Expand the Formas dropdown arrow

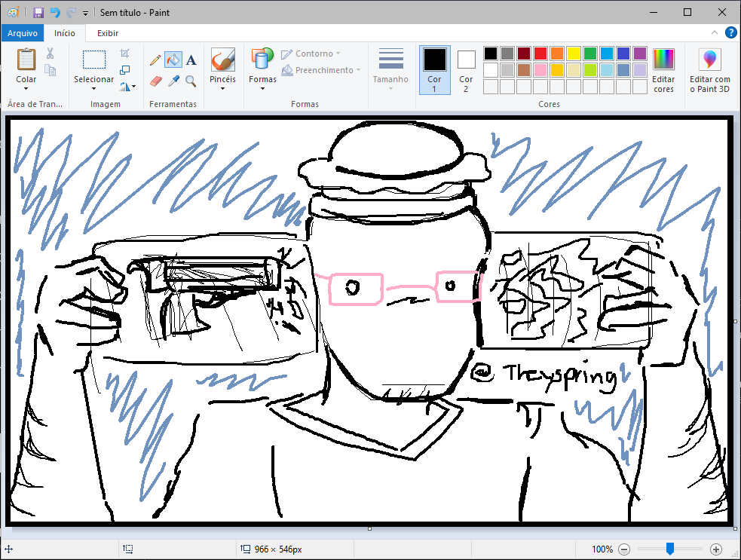(262, 88)
